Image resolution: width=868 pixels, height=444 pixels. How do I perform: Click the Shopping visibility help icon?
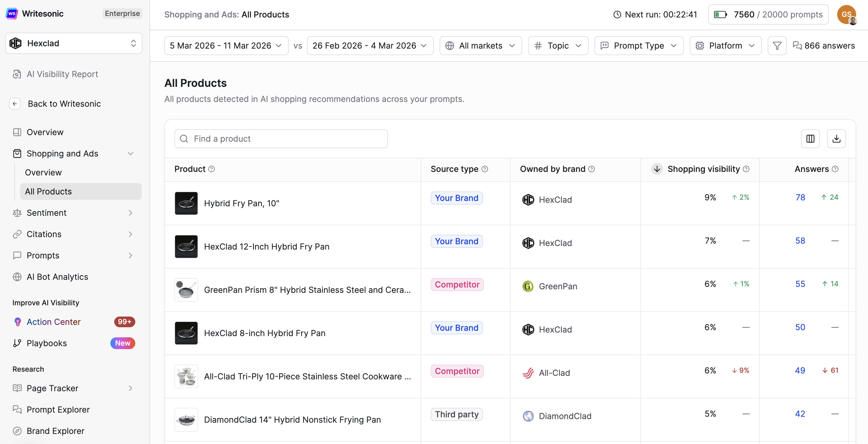click(x=746, y=169)
